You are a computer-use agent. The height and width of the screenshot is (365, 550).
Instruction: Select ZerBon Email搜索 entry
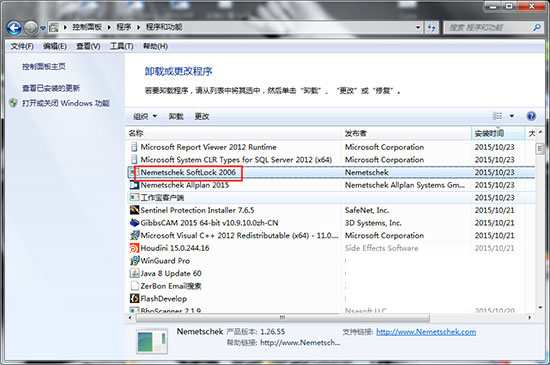click(330, 286)
